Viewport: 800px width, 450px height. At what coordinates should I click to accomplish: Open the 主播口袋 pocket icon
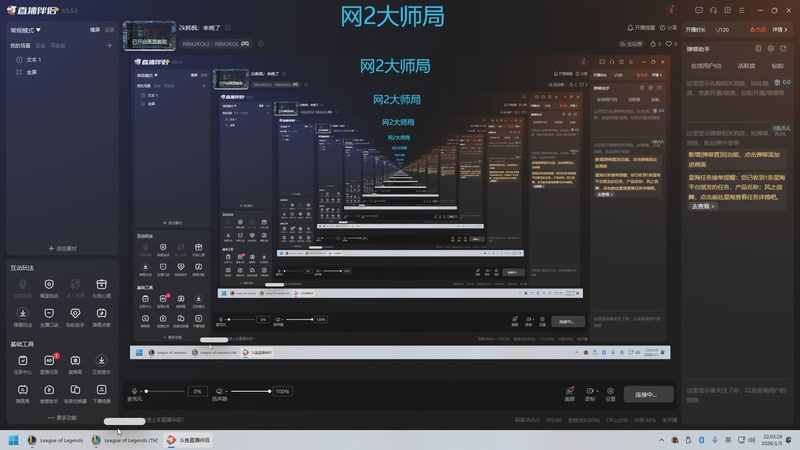pos(49,313)
